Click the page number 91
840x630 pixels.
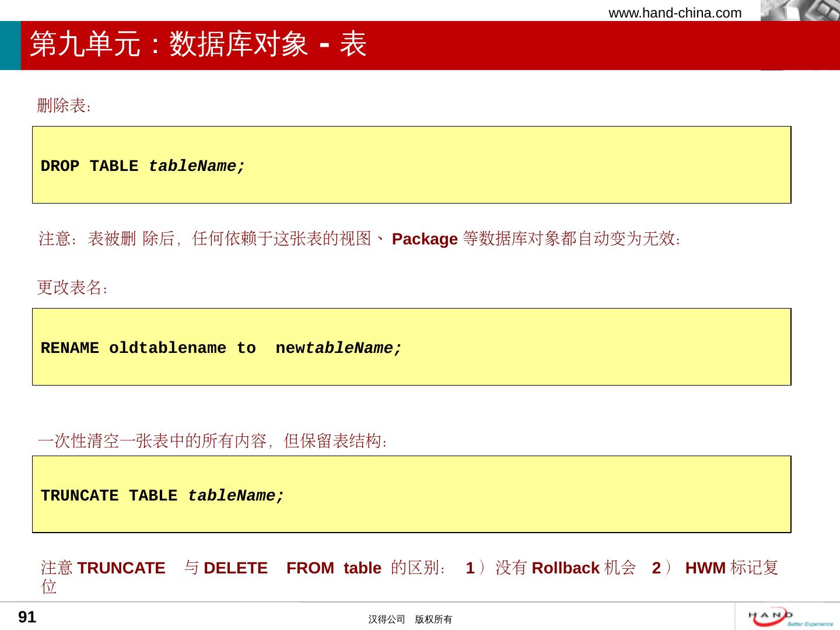(27, 617)
